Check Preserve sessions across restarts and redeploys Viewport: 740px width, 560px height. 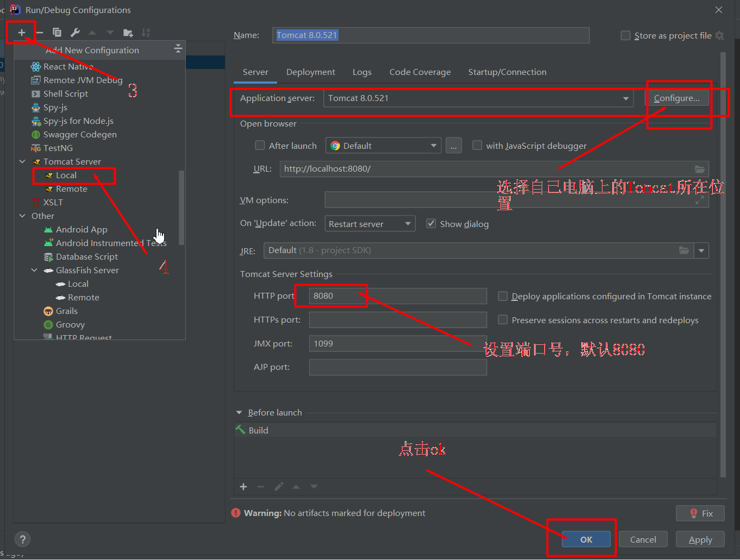pos(503,320)
